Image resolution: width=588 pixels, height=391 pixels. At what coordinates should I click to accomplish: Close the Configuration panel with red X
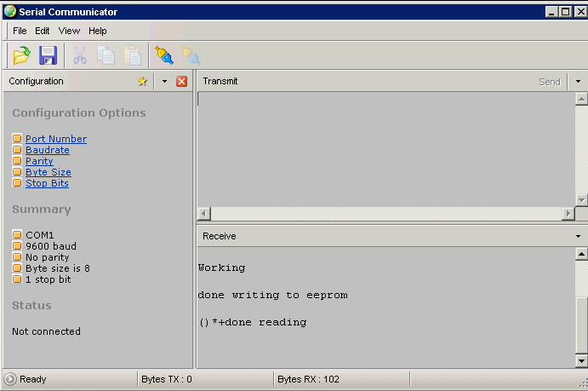coord(181,81)
